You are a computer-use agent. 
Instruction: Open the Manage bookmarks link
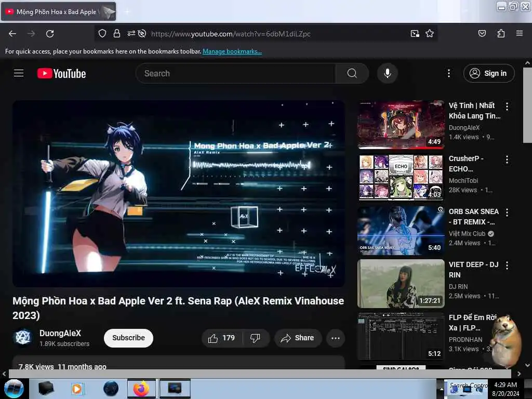coord(232,51)
